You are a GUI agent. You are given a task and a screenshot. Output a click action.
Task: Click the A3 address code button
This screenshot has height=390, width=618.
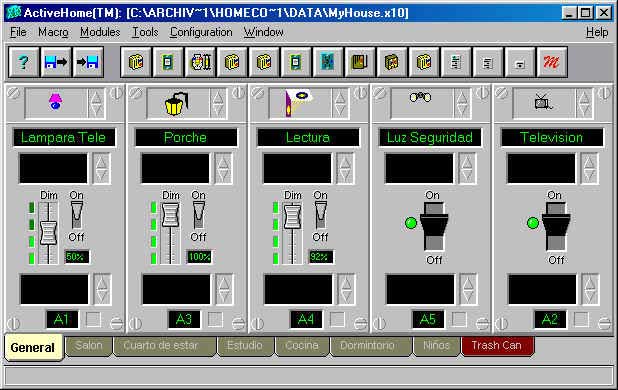(184, 319)
